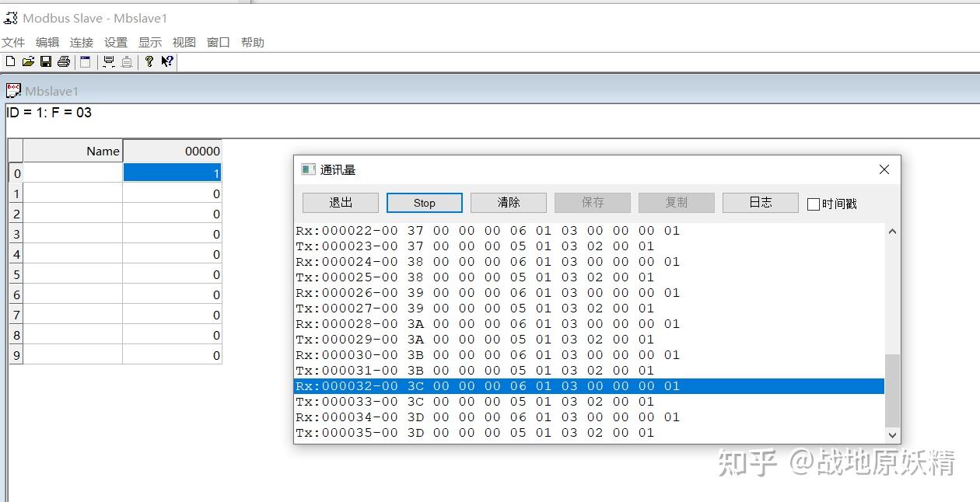This screenshot has width=980, height=502.
Task: Select row header 7
Action: (x=16, y=315)
